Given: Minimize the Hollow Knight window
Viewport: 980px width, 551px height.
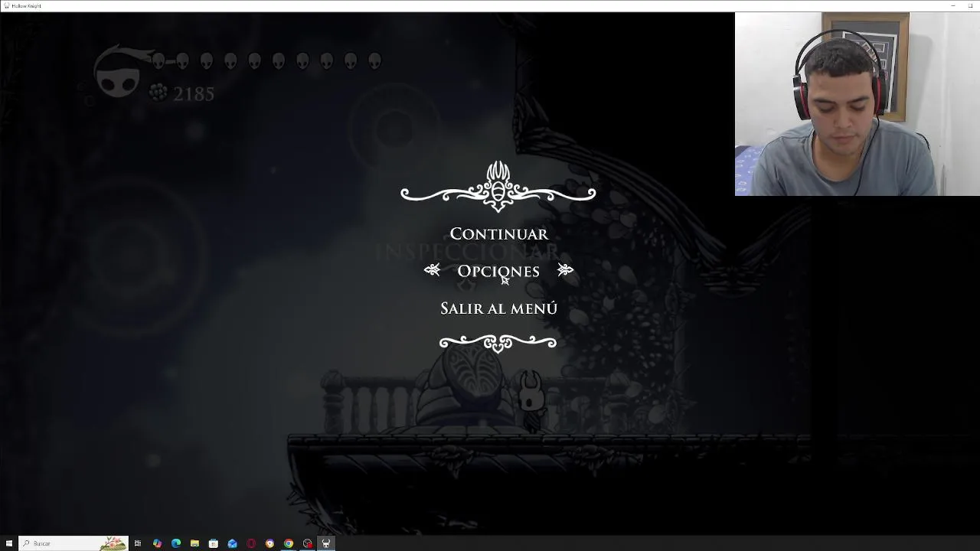Looking at the screenshot, I should (953, 5).
